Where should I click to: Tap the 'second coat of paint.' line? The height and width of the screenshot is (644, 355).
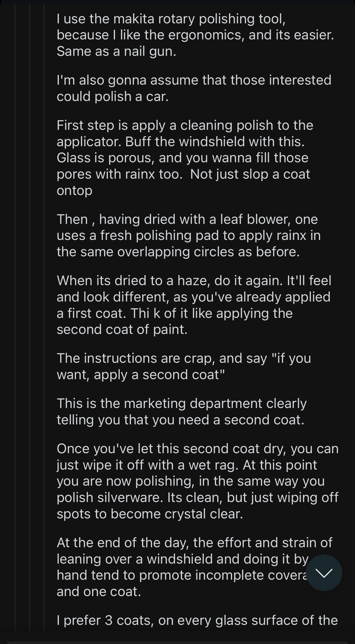(x=122, y=329)
